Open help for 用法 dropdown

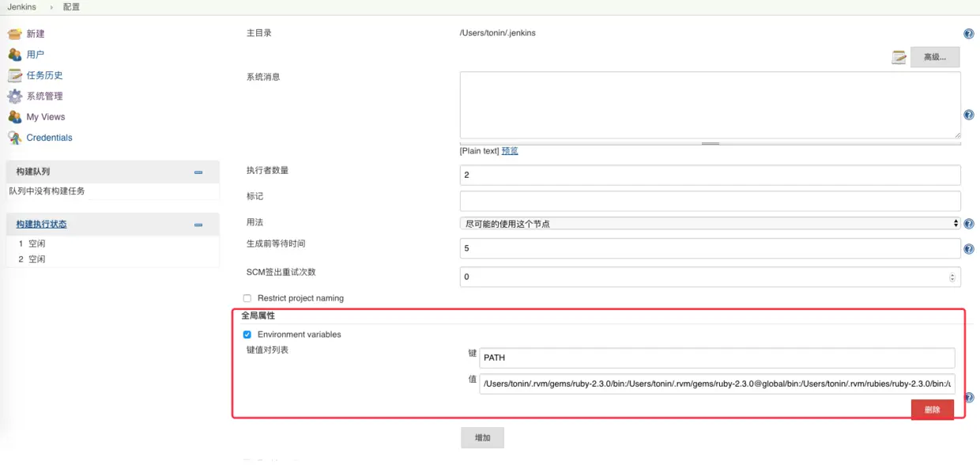(969, 224)
